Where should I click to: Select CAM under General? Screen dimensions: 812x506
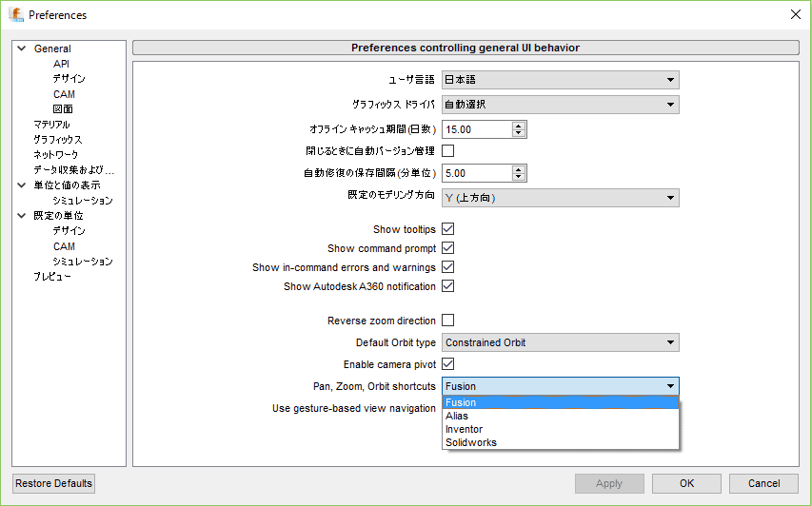[x=64, y=94]
